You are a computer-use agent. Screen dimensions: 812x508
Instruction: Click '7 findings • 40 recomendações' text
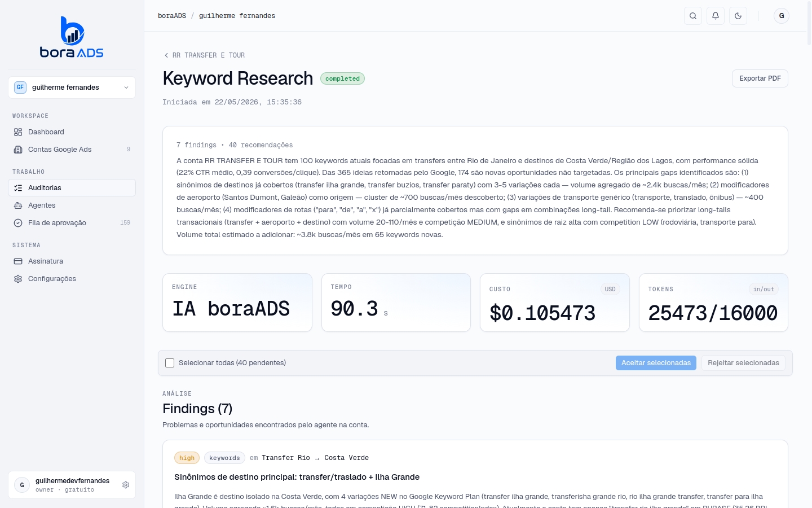pyautogui.click(x=235, y=145)
